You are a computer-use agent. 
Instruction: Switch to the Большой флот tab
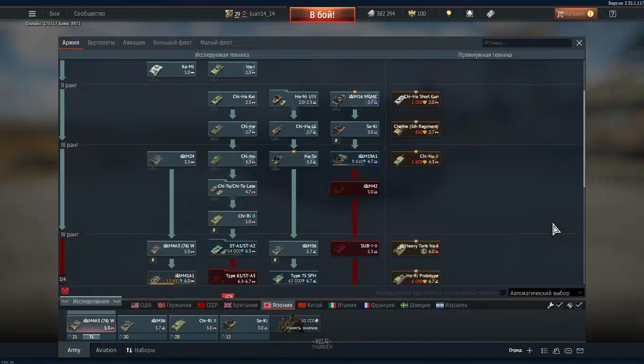tap(172, 43)
